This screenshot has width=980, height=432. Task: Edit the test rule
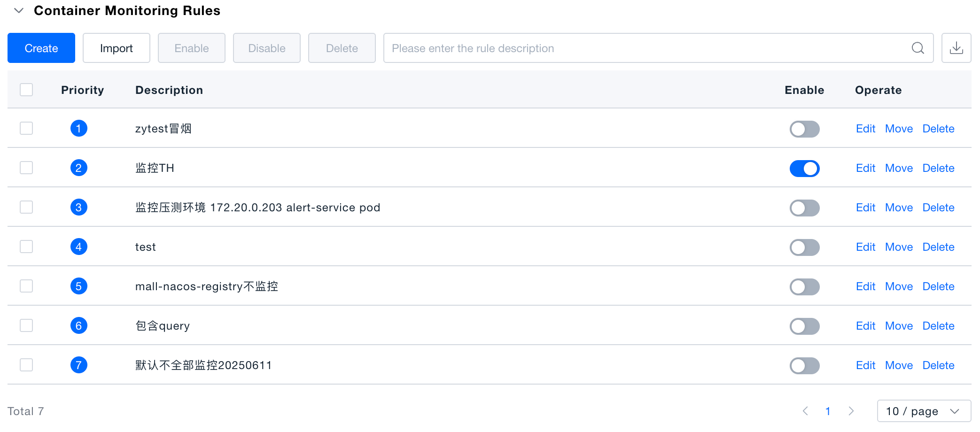coord(865,247)
